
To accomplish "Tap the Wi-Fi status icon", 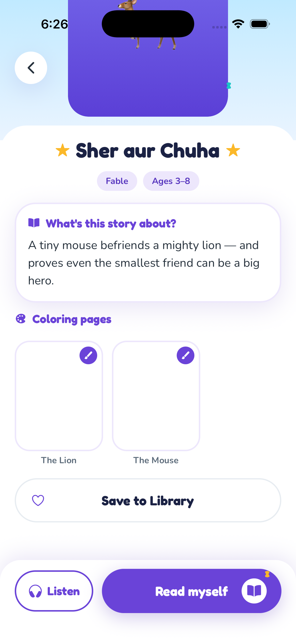I will [x=238, y=24].
